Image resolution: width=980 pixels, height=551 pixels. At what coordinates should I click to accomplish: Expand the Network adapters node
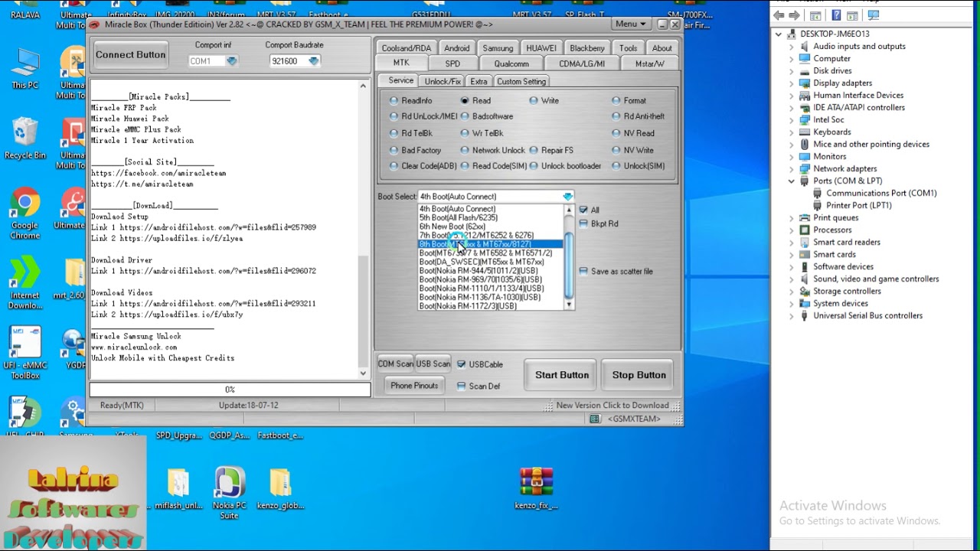point(792,168)
